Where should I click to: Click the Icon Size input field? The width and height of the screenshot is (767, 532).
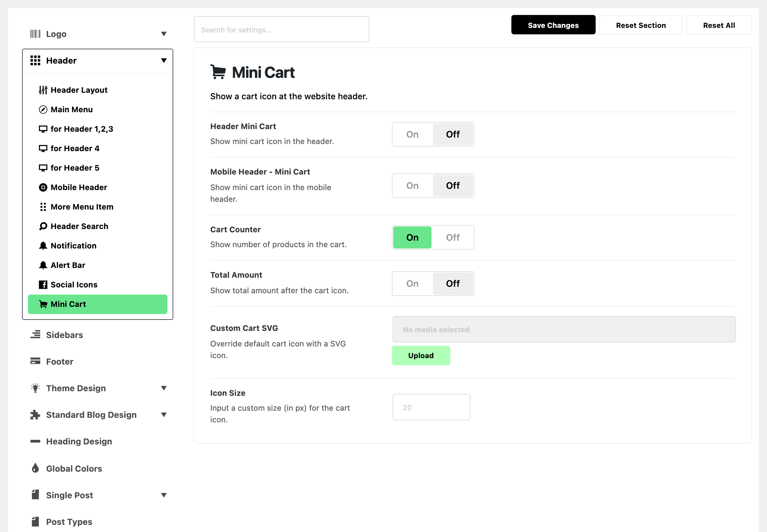[431, 407]
